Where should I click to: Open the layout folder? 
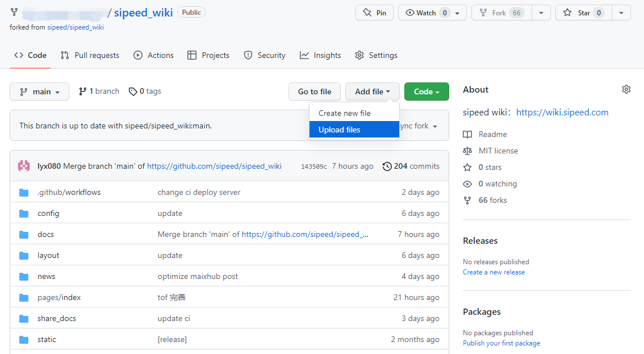[48, 255]
